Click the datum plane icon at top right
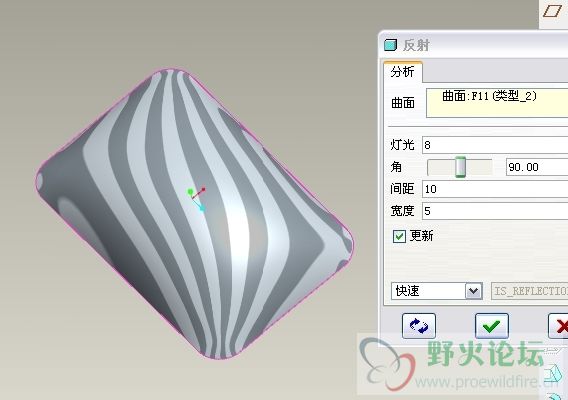 (552, 11)
